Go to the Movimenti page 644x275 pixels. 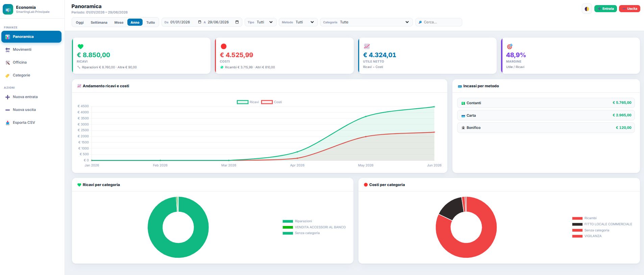31,50
